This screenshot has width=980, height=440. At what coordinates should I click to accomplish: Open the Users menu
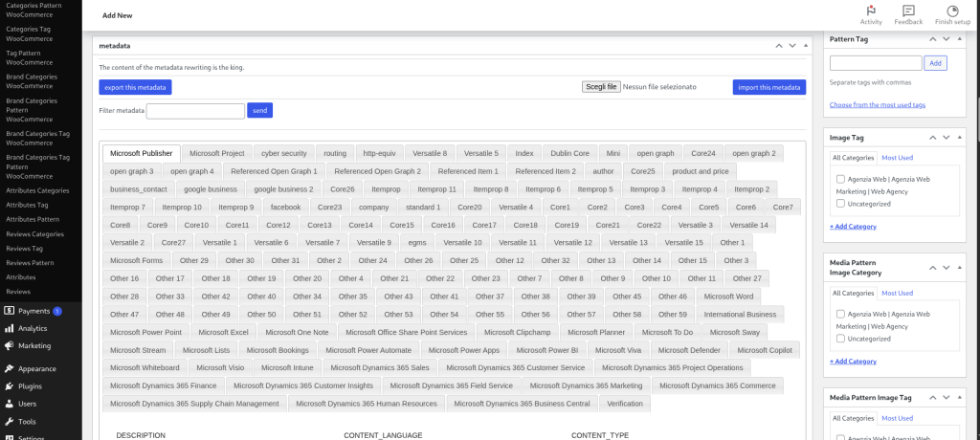click(x=27, y=404)
